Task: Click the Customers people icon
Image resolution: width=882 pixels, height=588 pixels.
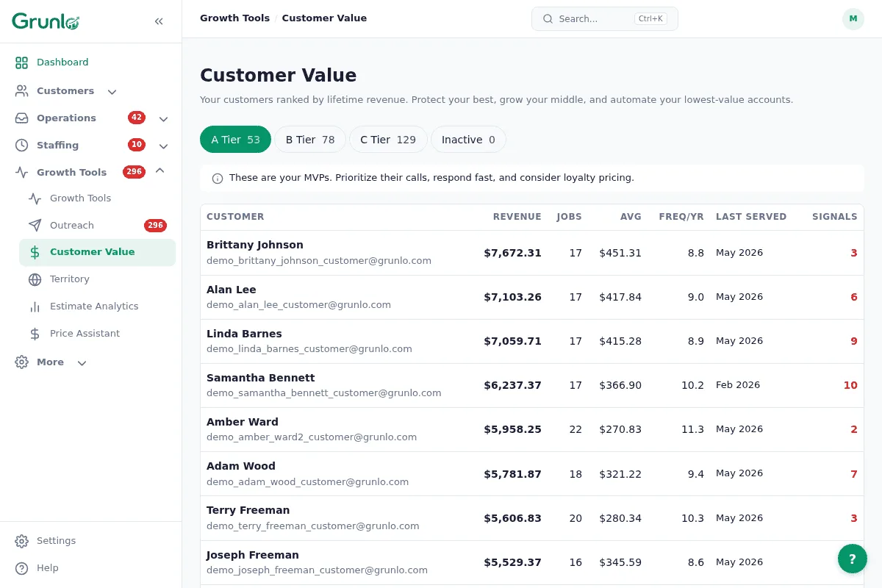Action: pyautogui.click(x=22, y=91)
